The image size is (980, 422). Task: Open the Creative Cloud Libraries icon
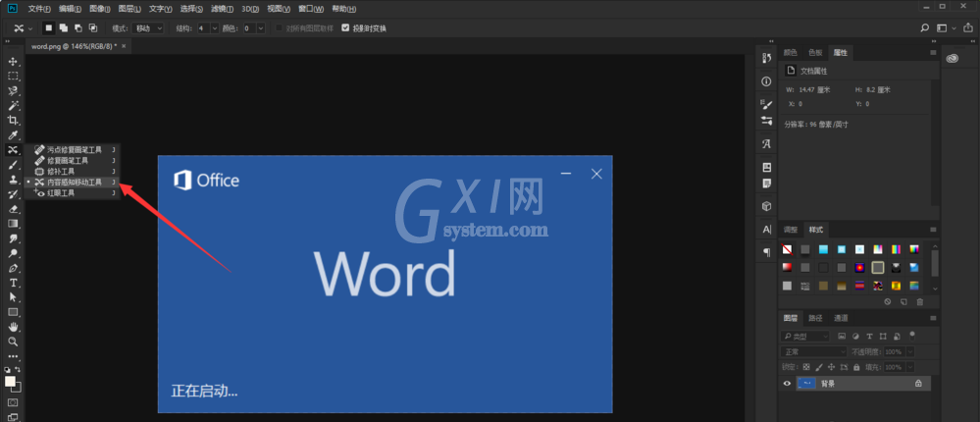click(952, 58)
